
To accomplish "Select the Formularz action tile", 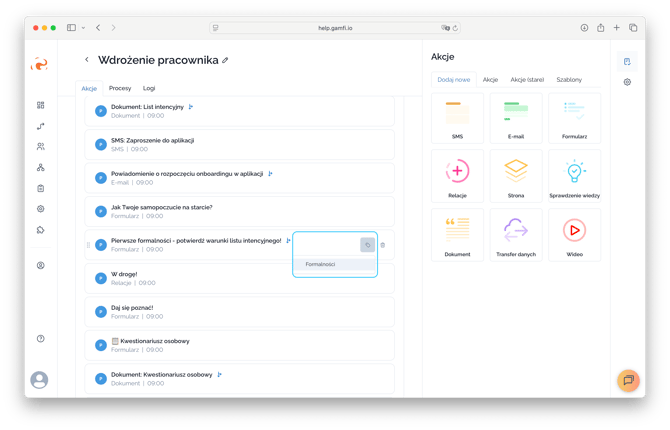I will (574, 119).
